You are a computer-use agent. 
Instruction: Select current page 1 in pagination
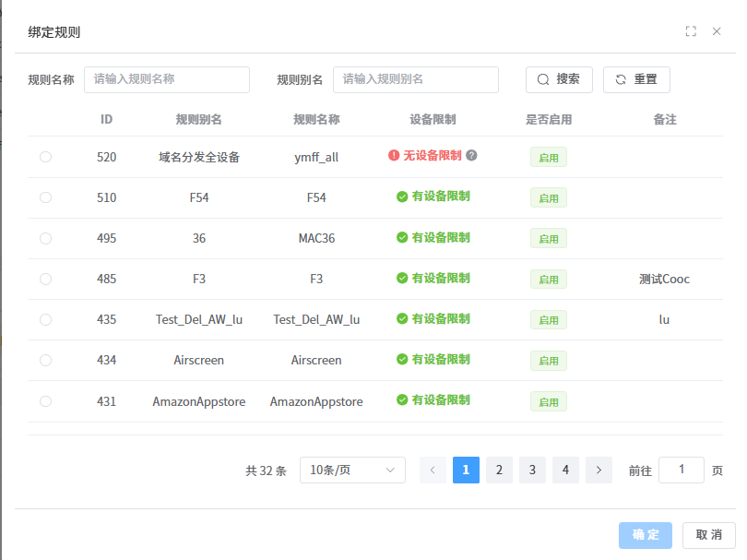coord(466,470)
